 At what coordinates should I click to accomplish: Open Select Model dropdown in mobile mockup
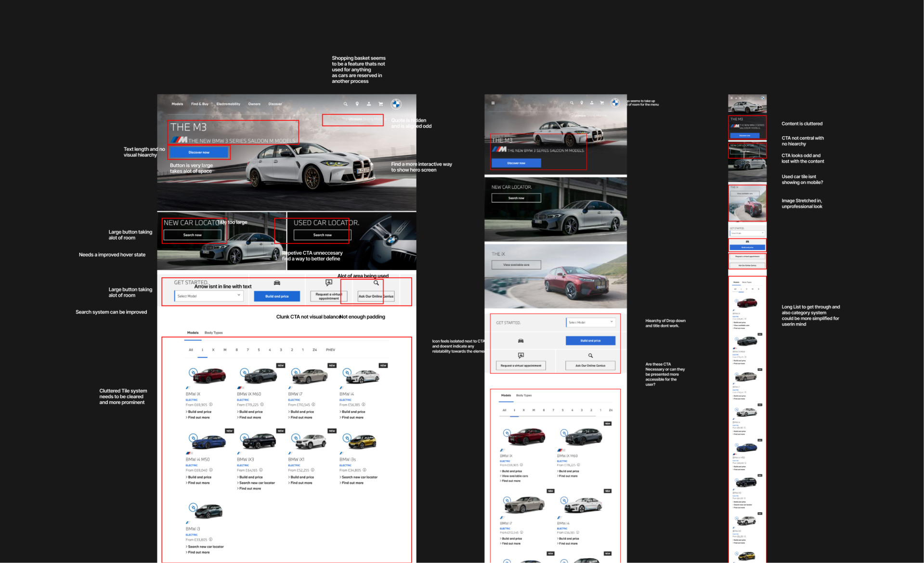(747, 233)
